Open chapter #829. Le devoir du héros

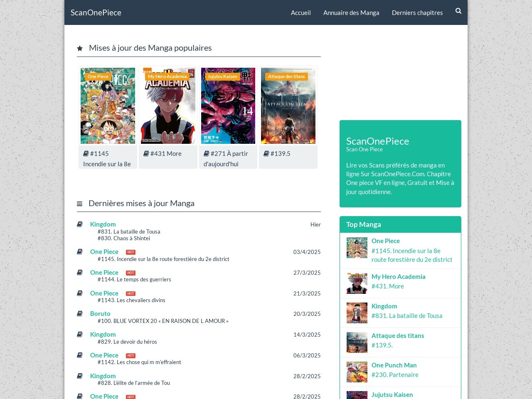(x=127, y=342)
